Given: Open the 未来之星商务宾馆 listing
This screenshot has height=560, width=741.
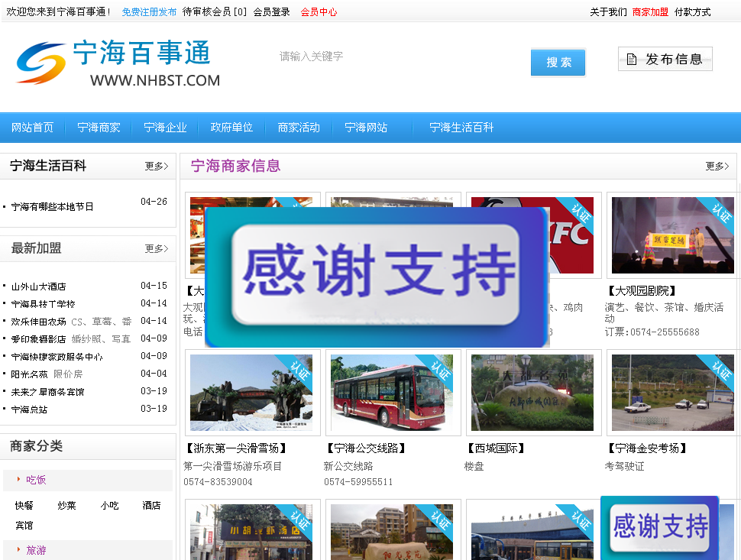Looking at the screenshot, I should pyautogui.click(x=47, y=392).
